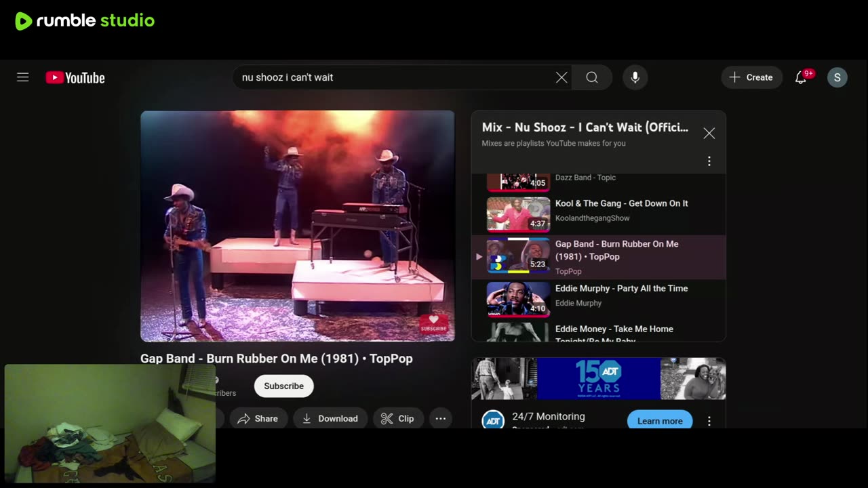The image size is (868, 488).
Task: Click the video player area
Action: 297,226
